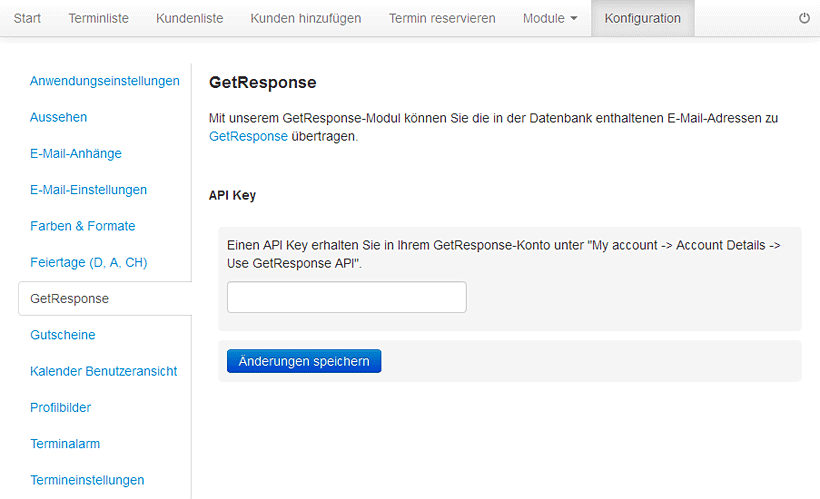Screen dimensions: 820x499
Task: Select the Konfiguration tab
Action: click(643, 18)
